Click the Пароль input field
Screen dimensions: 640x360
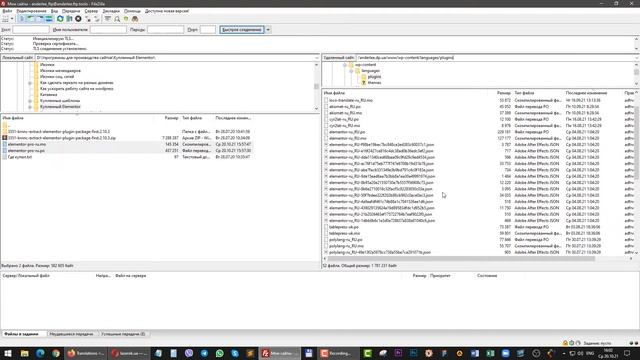[165, 29]
